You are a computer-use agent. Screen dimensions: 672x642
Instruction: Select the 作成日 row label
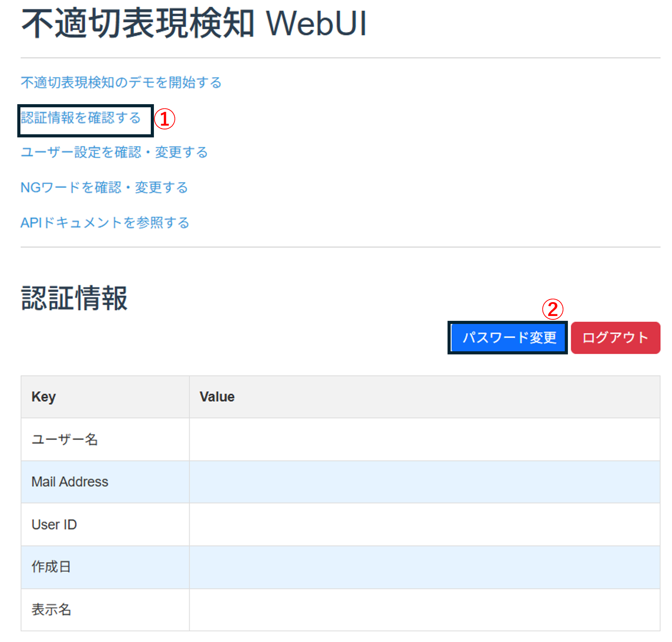click(51, 567)
